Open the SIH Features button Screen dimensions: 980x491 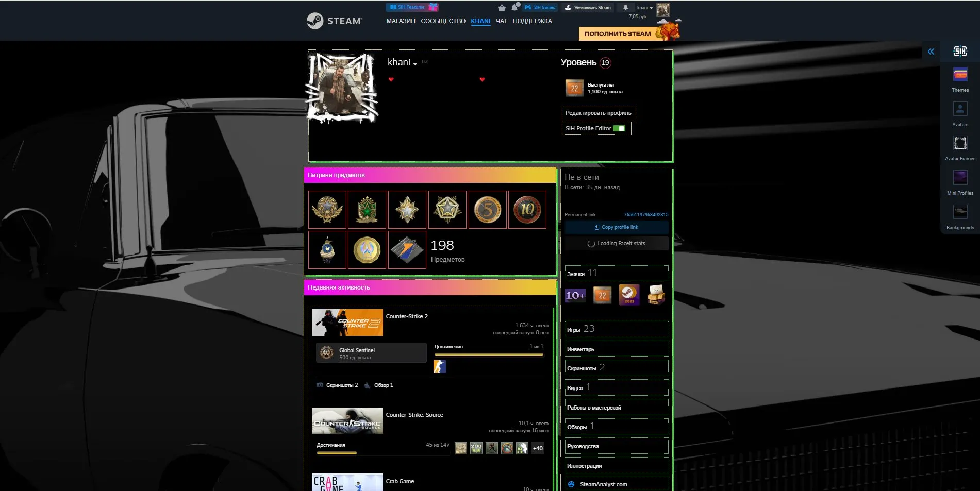(x=412, y=7)
